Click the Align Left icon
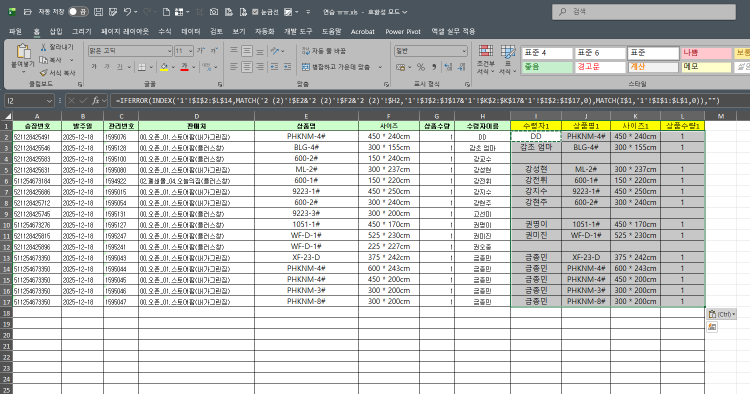 [234, 67]
